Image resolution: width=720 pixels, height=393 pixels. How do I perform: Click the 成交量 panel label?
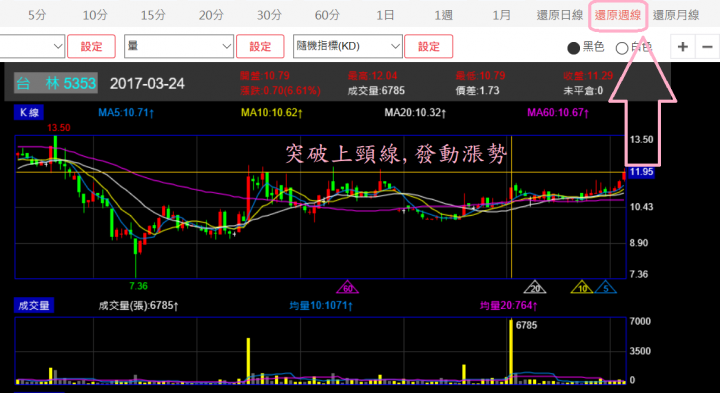point(34,305)
